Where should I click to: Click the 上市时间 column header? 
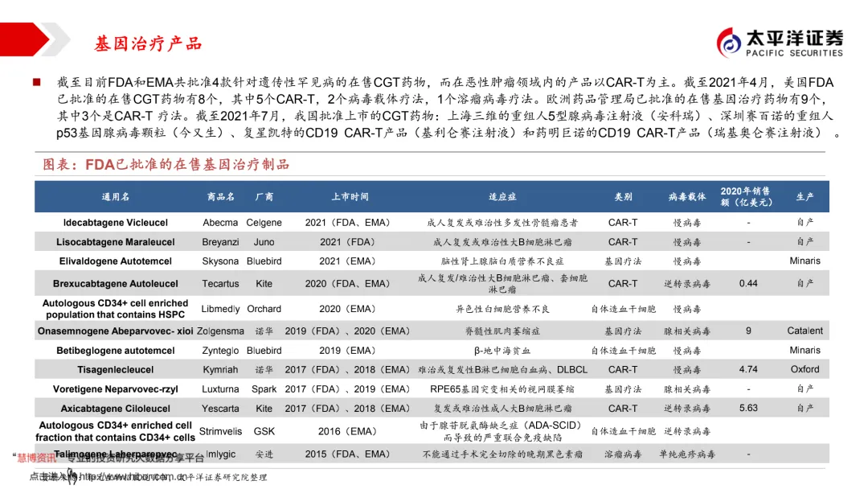(x=350, y=196)
